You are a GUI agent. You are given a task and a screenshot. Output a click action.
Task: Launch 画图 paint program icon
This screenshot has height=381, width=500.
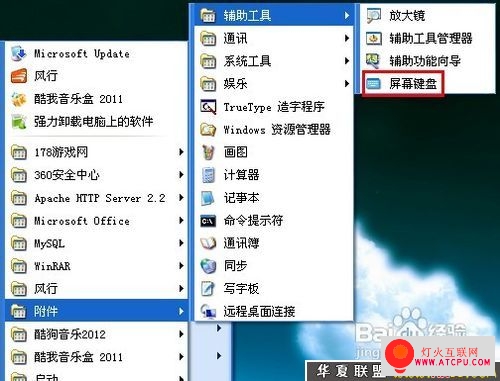tap(208, 152)
